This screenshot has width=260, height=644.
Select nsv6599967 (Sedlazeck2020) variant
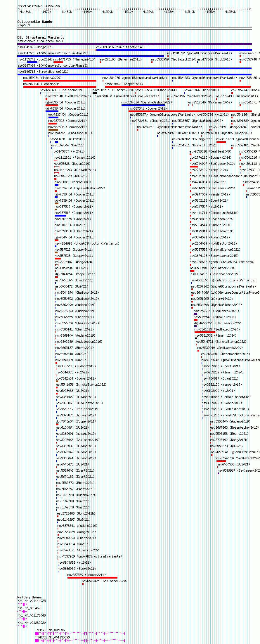pos(239,470)
